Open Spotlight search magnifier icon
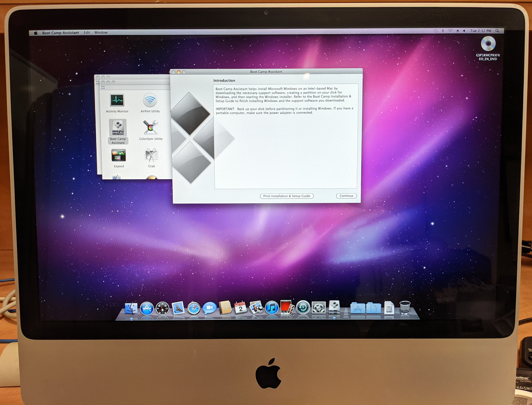Viewport: 532px width, 405px height. (497, 31)
